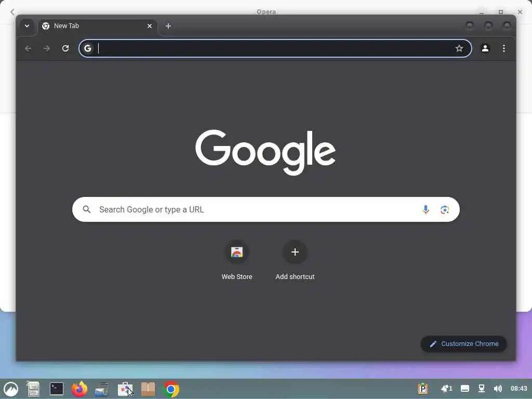532x399 pixels.
Task: Click the Web Store label
Action: coord(237,277)
